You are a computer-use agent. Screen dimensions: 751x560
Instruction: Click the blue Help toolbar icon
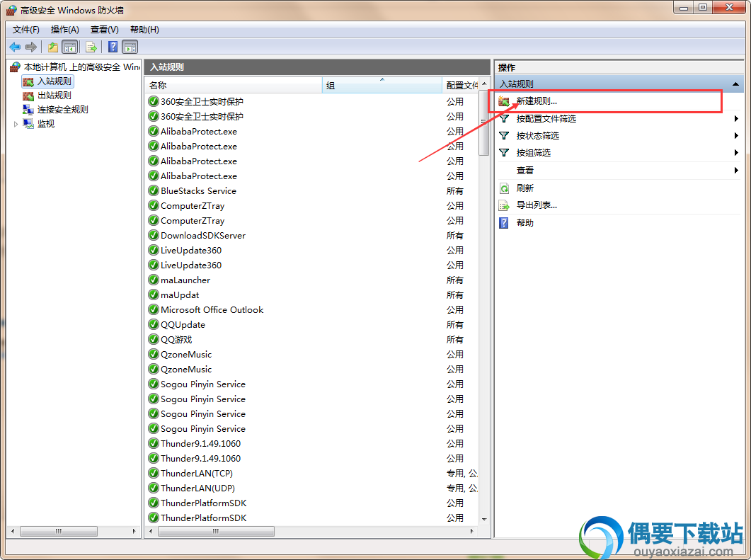tap(113, 47)
